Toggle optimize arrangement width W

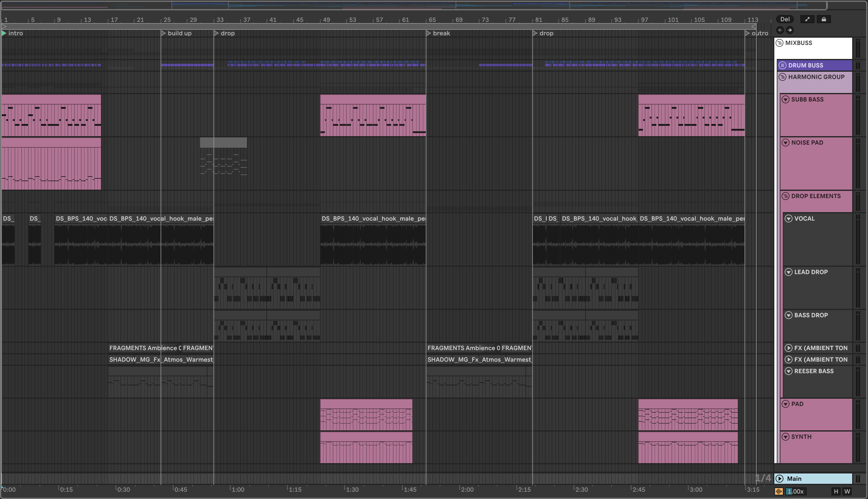click(x=847, y=491)
